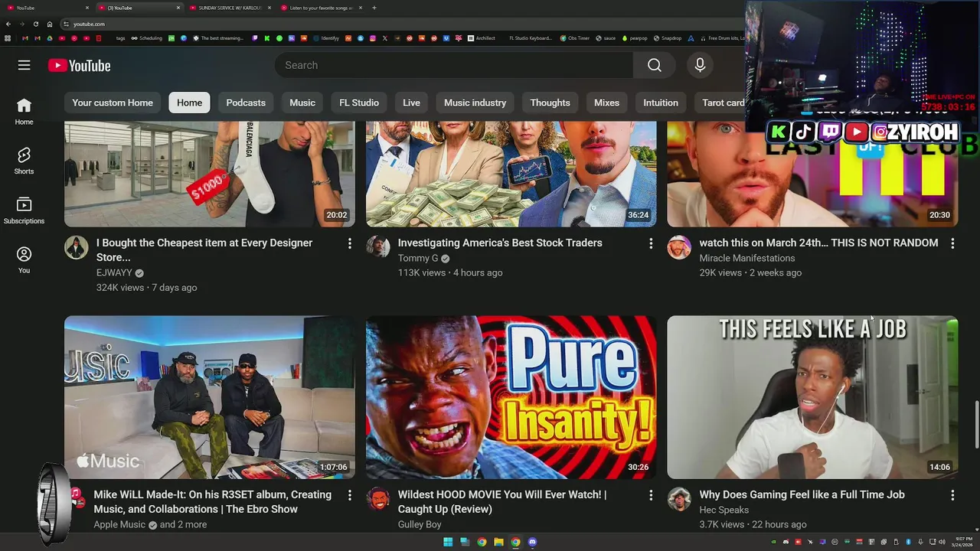Viewport: 980px width, 551px height.
Task: Open Hec Speaks channel name link
Action: [x=724, y=510]
